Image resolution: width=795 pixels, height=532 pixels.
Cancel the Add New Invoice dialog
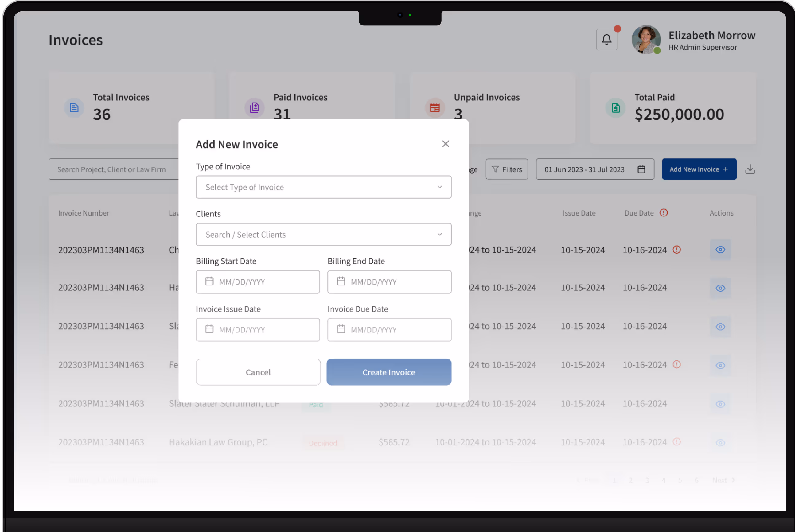click(258, 372)
